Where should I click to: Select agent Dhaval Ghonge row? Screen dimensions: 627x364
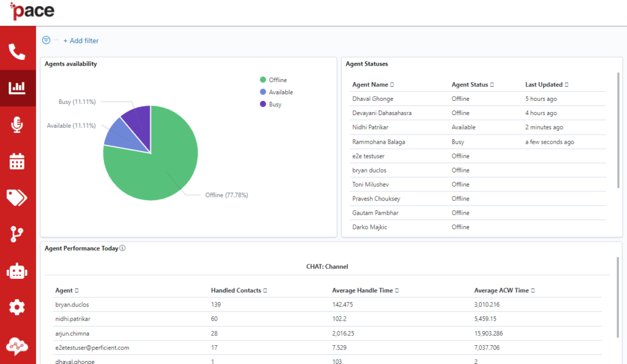click(x=478, y=98)
